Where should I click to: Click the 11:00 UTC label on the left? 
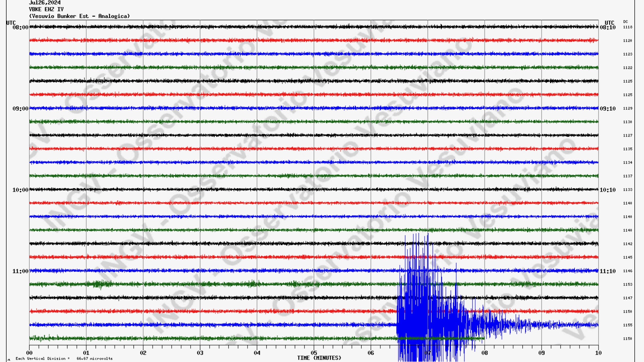pyautogui.click(x=20, y=271)
